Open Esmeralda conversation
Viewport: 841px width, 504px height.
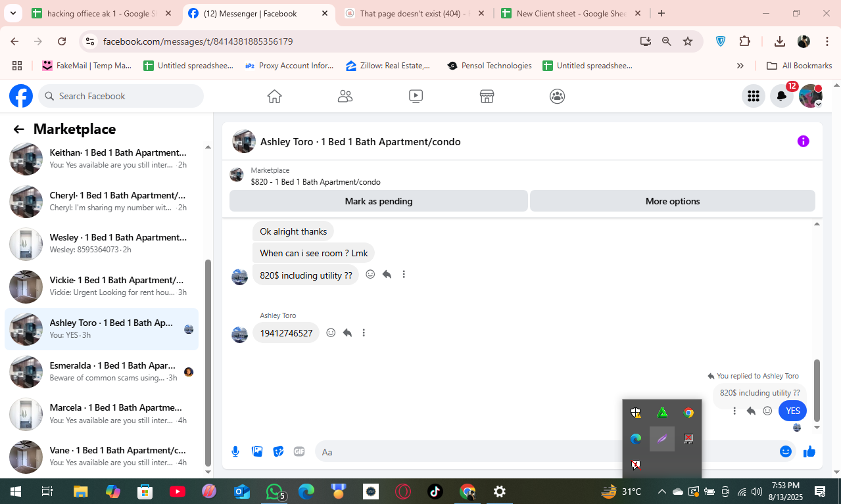pyautogui.click(x=101, y=372)
